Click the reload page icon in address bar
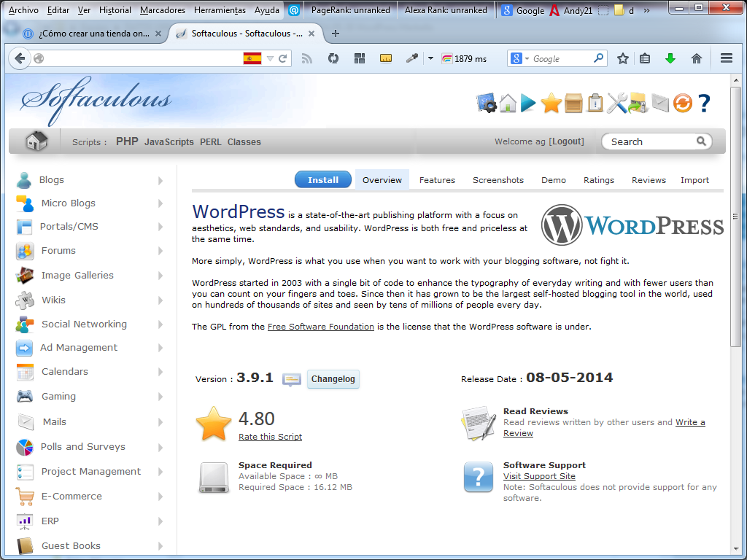 tap(282, 58)
